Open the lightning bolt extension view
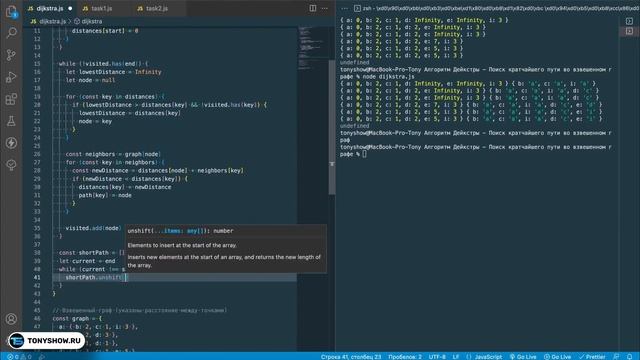The height and width of the screenshot is (360, 640). [x=11, y=143]
